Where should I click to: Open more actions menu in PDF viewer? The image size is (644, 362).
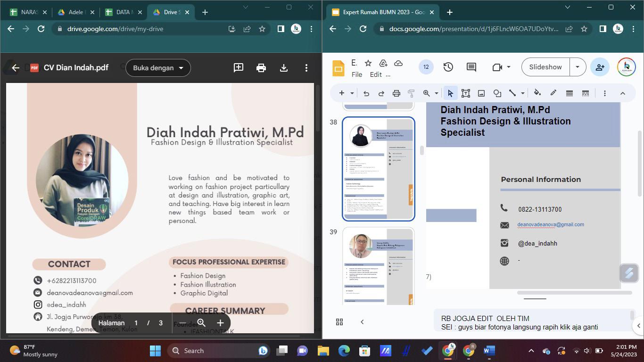306,68
